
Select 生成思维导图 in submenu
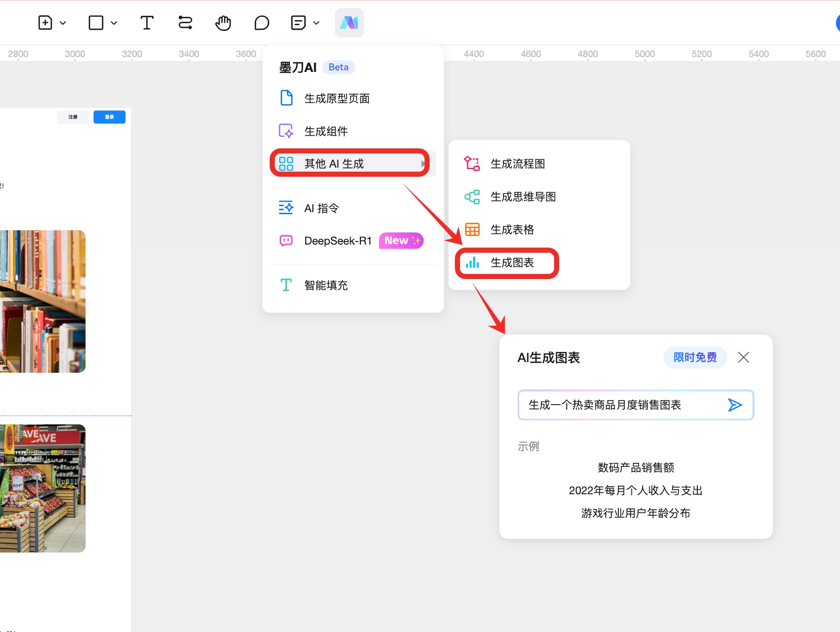pos(539,196)
